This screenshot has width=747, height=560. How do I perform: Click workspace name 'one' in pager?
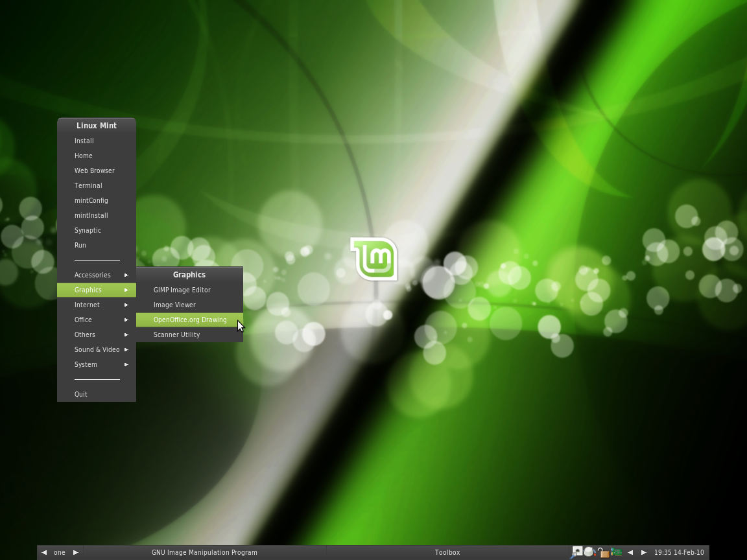click(60, 552)
